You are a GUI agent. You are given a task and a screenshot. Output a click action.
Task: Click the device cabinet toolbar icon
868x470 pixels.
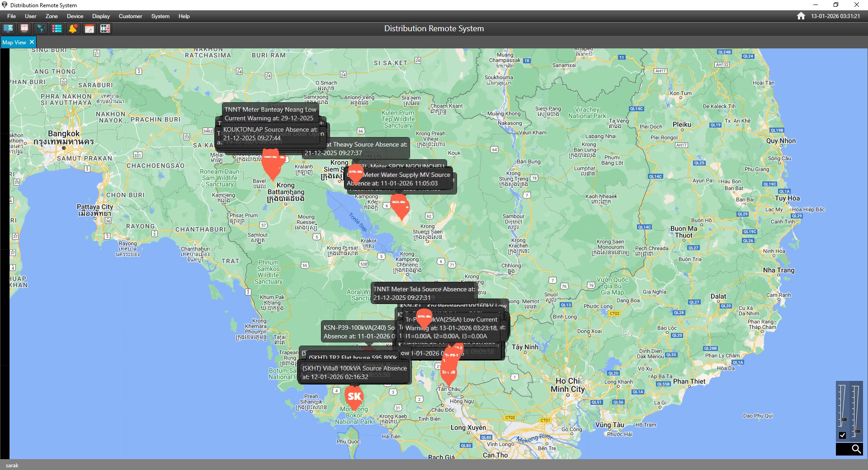click(24, 28)
